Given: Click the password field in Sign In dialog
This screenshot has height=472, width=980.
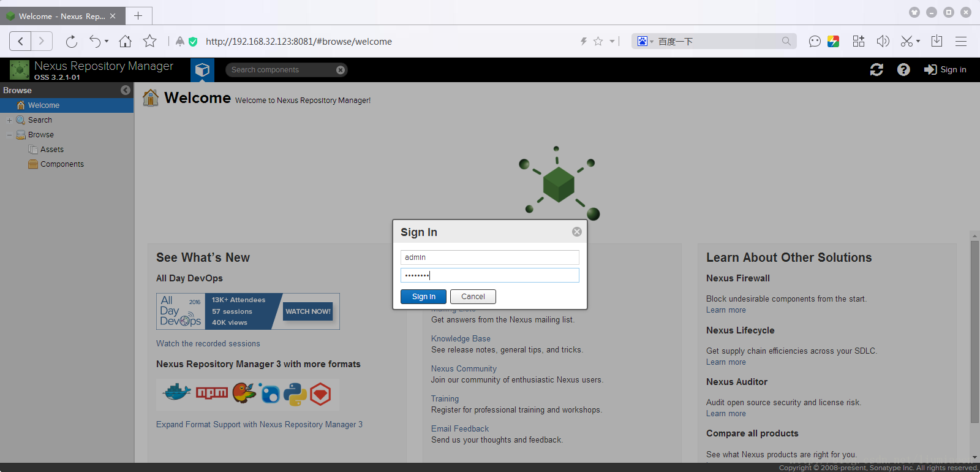Looking at the screenshot, I should 489,275.
